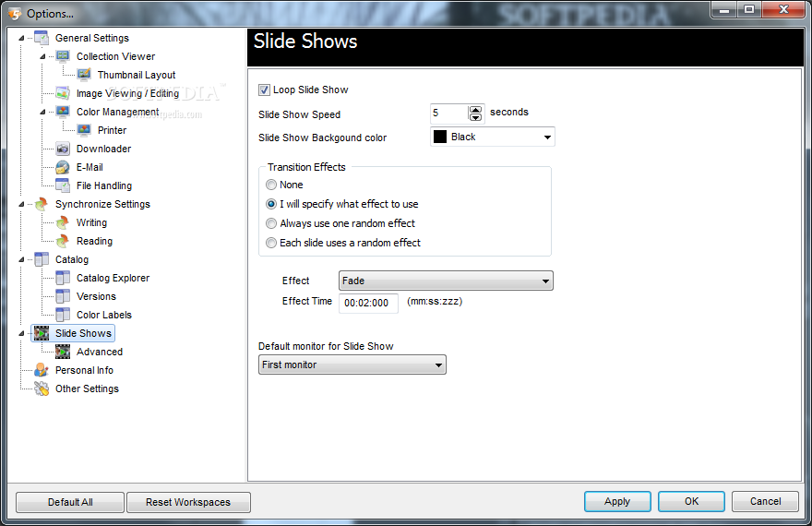
Task: Open Personal Info settings page
Action: tap(84, 370)
